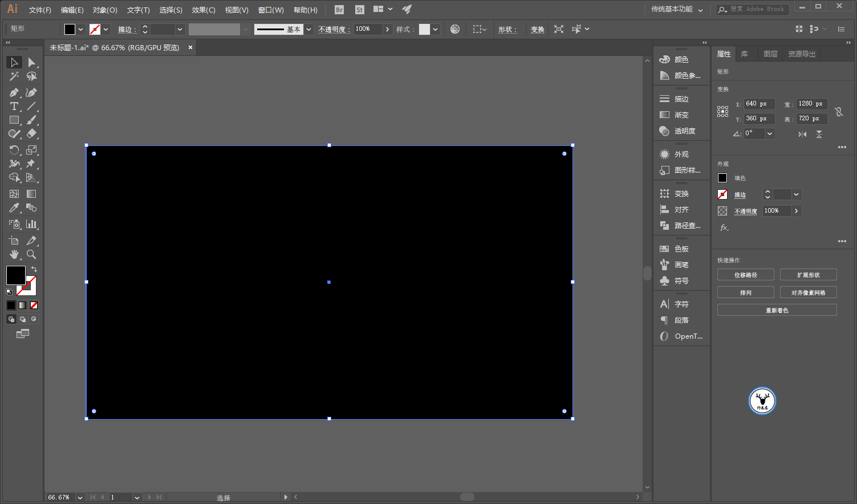Open the 符号 (Symbols) panel
Screen dimensions: 857x504
[x=681, y=281]
